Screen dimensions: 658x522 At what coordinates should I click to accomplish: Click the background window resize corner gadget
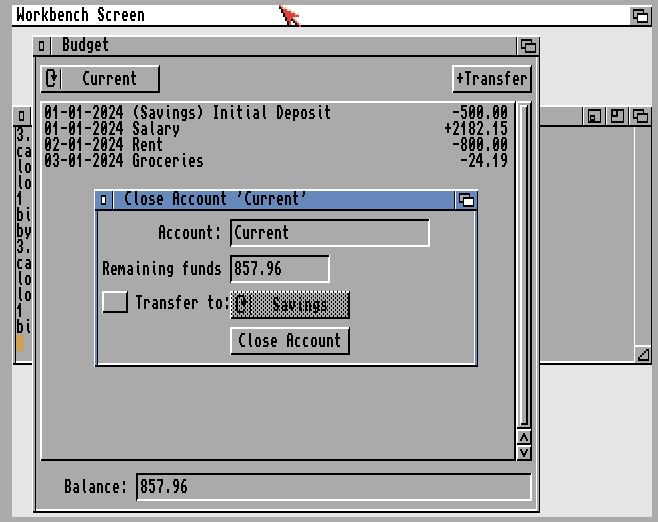643,355
